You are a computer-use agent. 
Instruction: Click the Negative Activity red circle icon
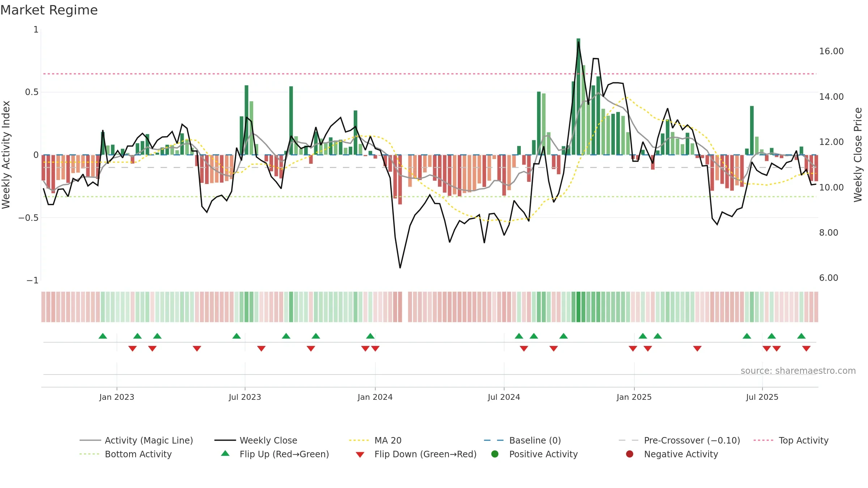[x=630, y=454]
